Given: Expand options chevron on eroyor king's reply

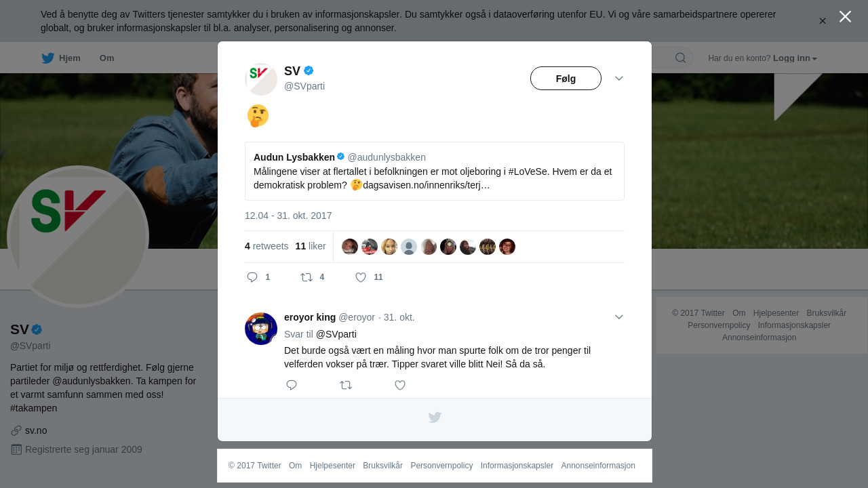Looking at the screenshot, I should (x=619, y=317).
